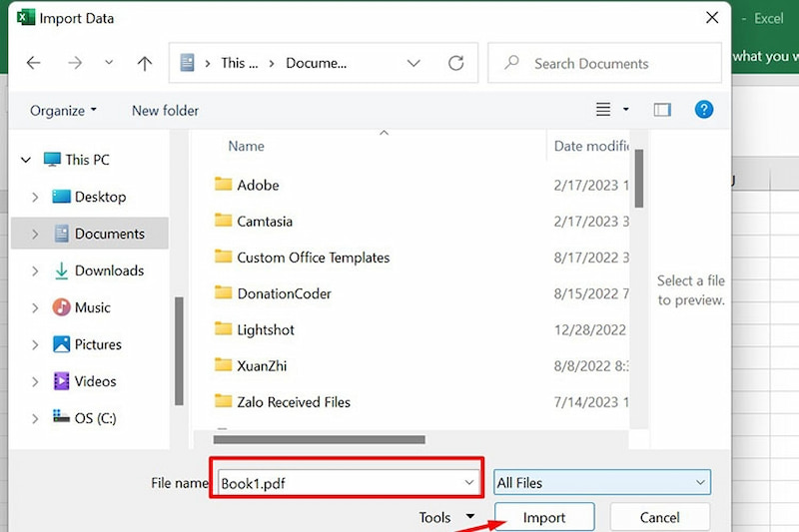Click the Search Documents field
799x532 pixels.
pos(605,63)
